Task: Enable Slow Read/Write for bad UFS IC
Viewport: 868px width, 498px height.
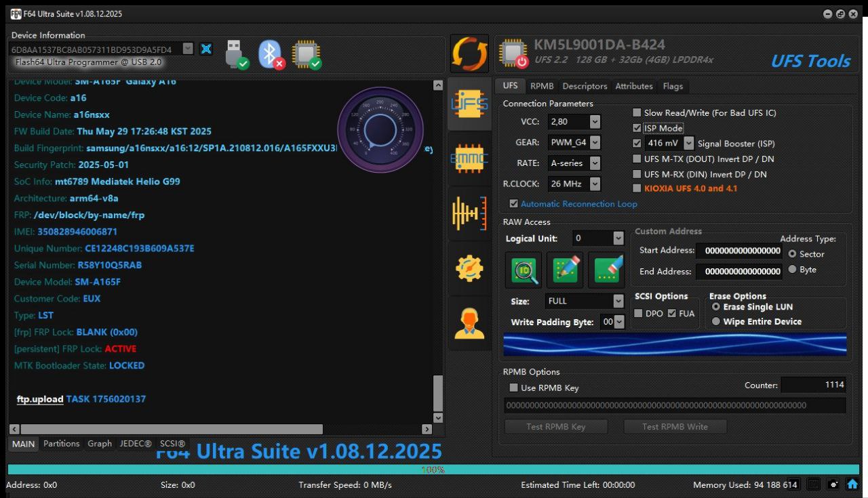Action: (637, 113)
